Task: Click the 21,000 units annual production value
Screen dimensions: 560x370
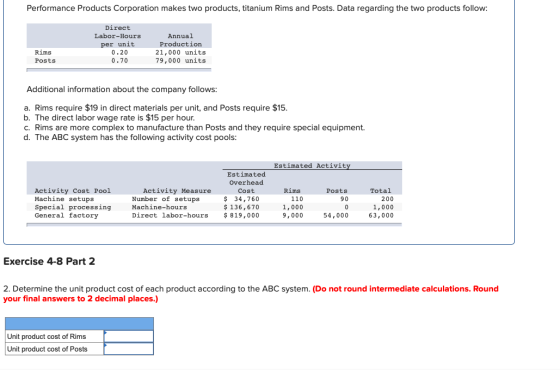Action: click(x=180, y=52)
